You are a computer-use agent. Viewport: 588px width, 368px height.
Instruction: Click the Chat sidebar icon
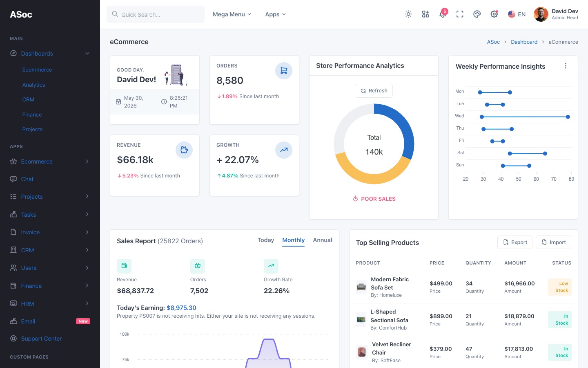13,179
